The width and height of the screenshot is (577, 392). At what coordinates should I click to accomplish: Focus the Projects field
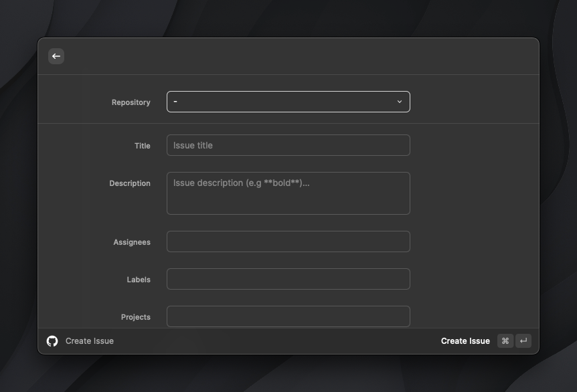click(288, 316)
